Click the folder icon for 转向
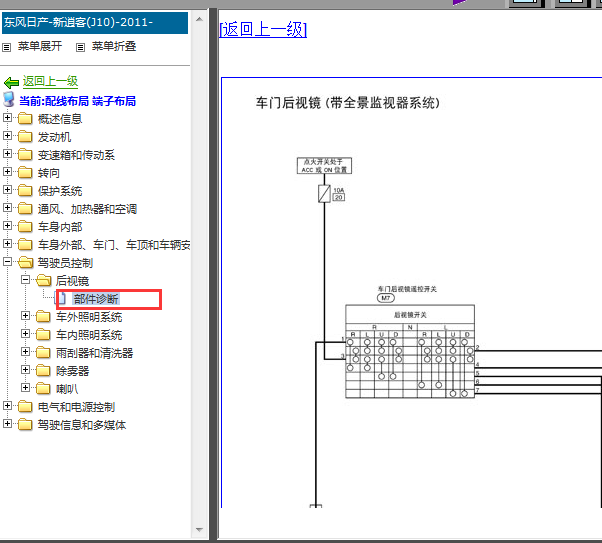 (25, 172)
